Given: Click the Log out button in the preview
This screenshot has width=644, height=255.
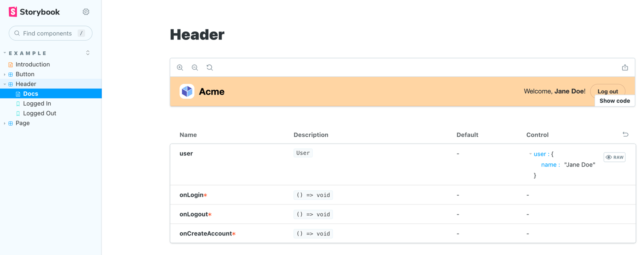Looking at the screenshot, I should coord(608,91).
